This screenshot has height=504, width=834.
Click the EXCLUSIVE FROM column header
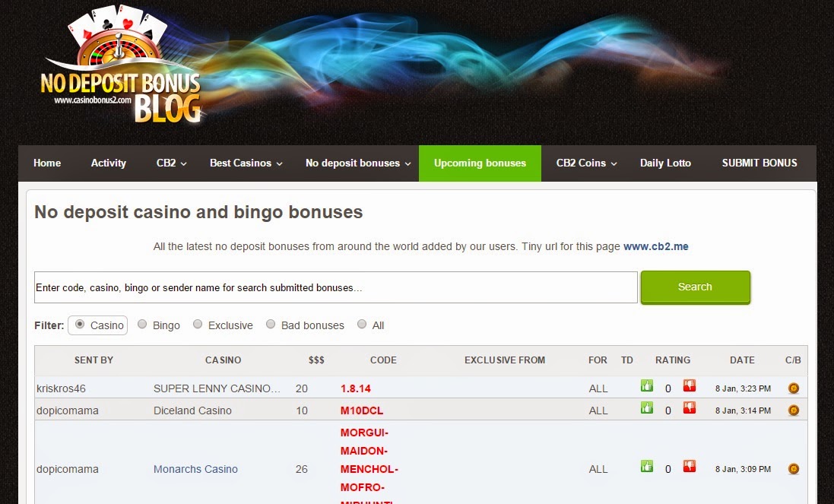coord(505,360)
